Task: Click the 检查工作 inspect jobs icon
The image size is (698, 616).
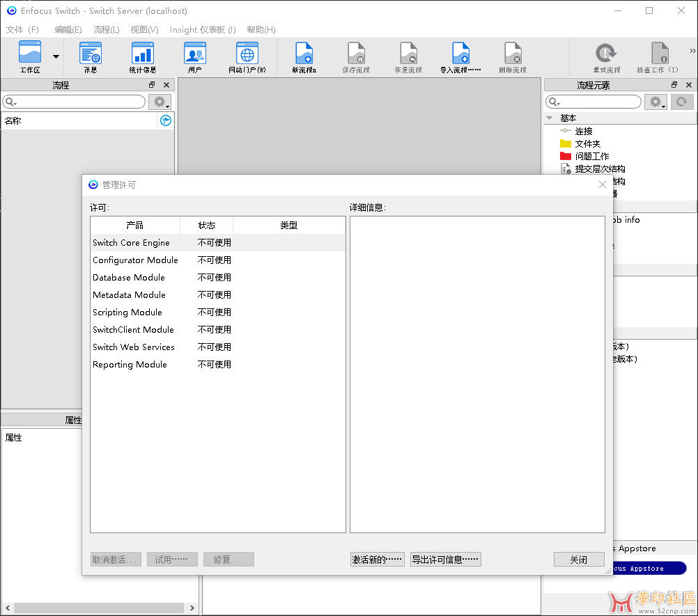Action: 658,56
